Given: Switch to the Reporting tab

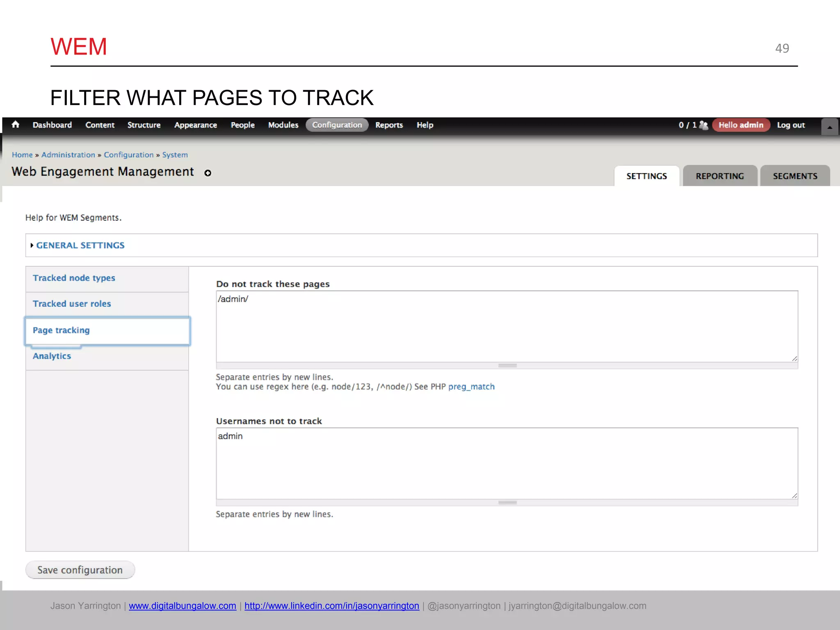Looking at the screenshot, I should 720,176.
